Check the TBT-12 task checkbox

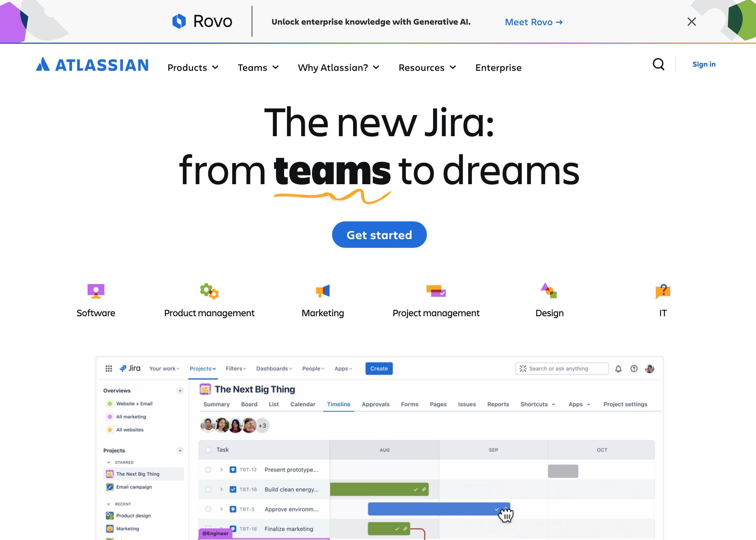[x=208, y=469]
